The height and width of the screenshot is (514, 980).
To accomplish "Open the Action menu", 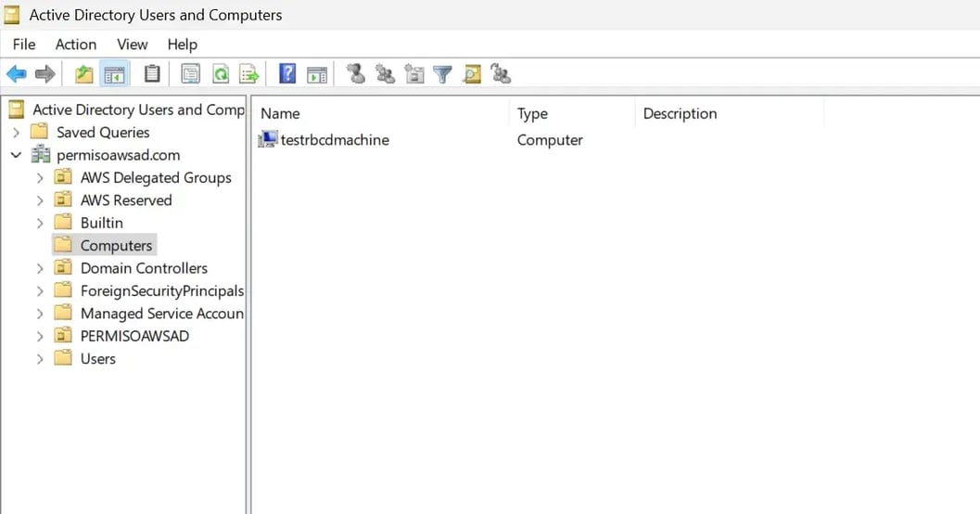I will click(x=76, y=45).
